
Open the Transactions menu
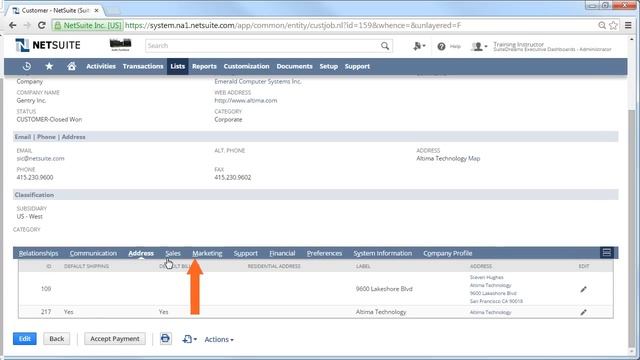(x=143, y=66)
